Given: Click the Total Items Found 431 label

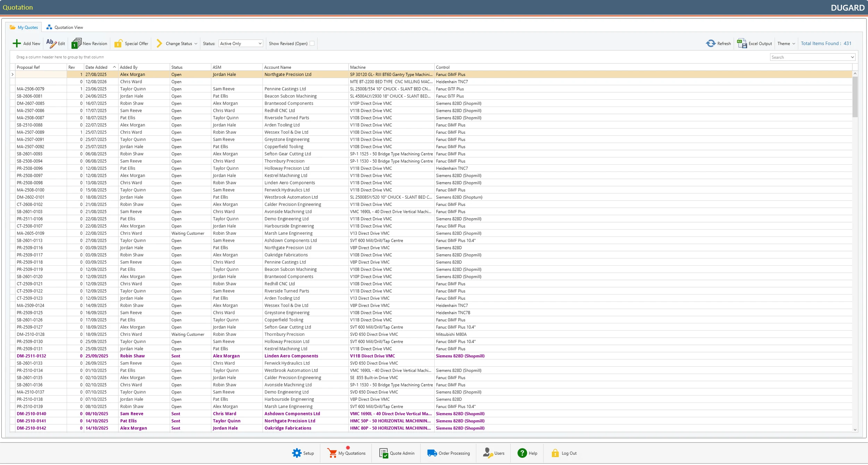Looking at the screenshot, I should [x=826, y=43].
